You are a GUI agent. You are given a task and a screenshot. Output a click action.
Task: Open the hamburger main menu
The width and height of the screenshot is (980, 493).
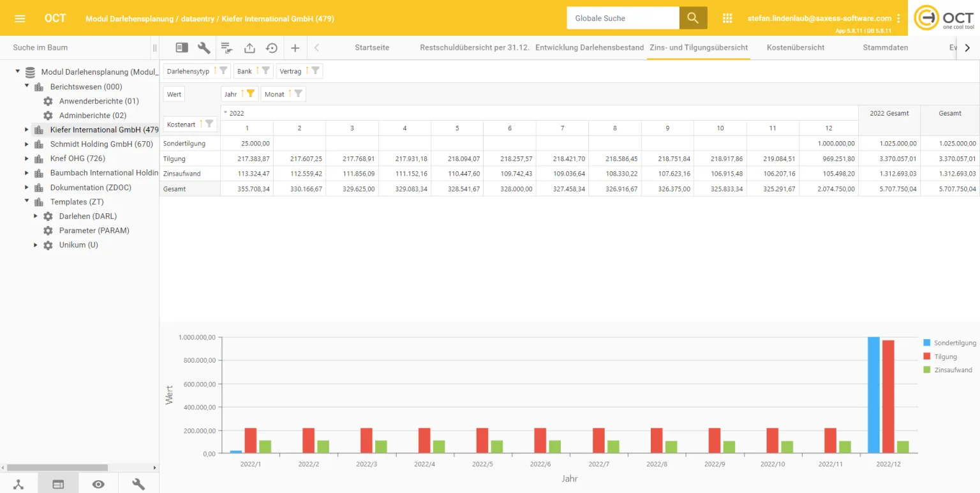(x=20, y=19)
